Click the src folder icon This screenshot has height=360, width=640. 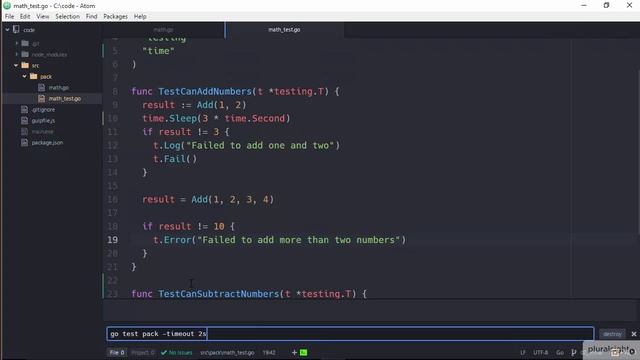(25, 65)
